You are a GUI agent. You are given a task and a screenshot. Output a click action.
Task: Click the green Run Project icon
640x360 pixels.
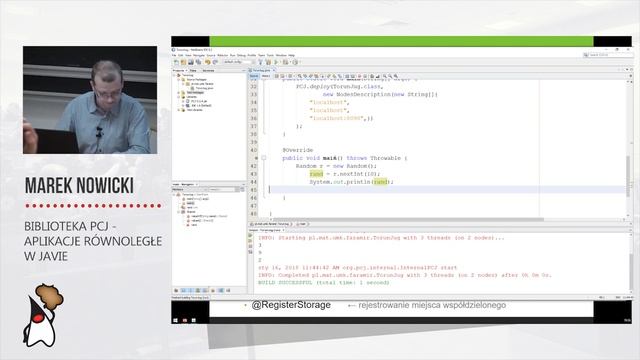(x=276, y=62)
